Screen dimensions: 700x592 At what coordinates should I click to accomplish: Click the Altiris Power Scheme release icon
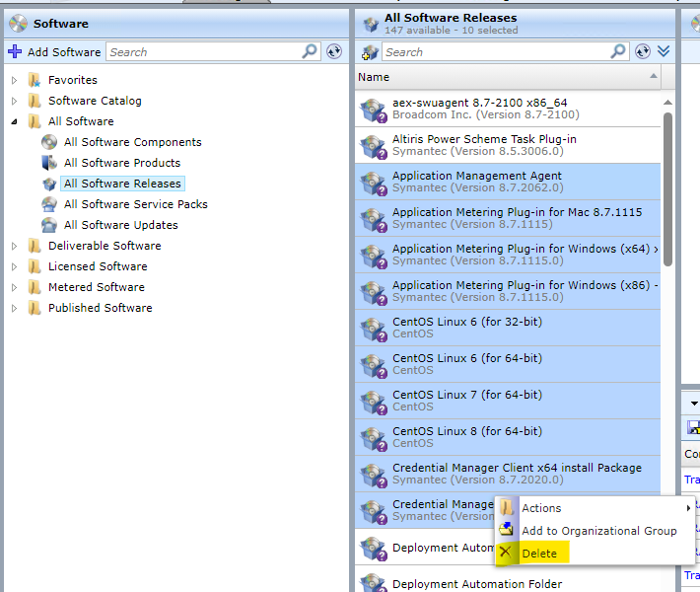[x=374, y=147]
